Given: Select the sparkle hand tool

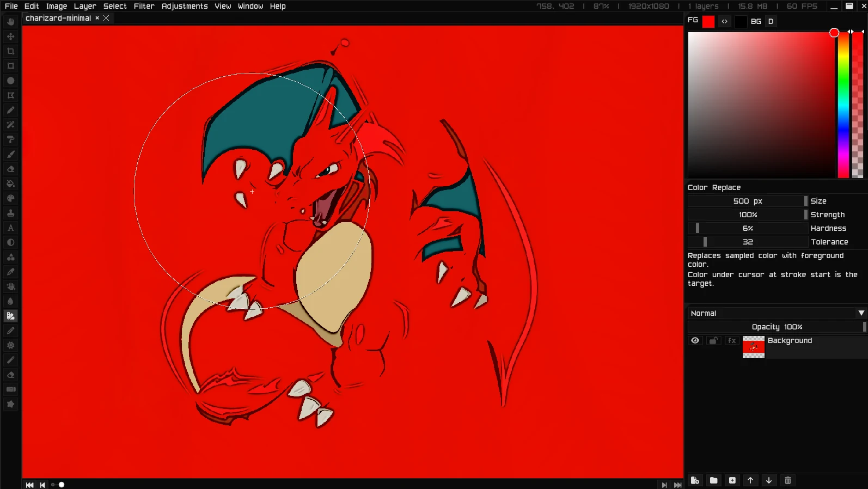Looking at the screenshot, I should tap(10, 286).
